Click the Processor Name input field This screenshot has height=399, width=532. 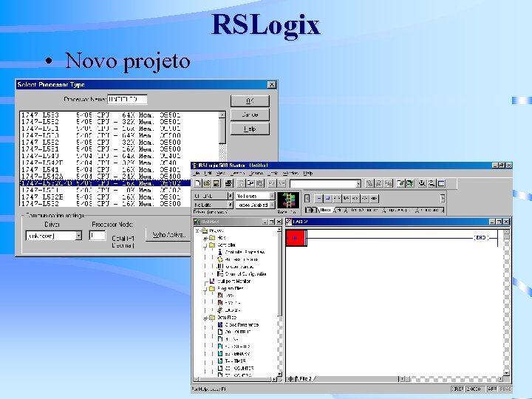click(127, 100)
